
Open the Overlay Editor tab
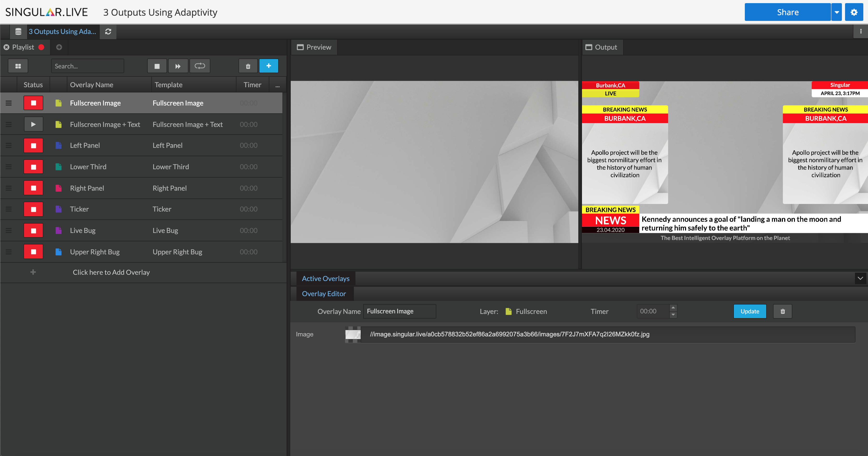pyautogui.click(x=324, y=294)
